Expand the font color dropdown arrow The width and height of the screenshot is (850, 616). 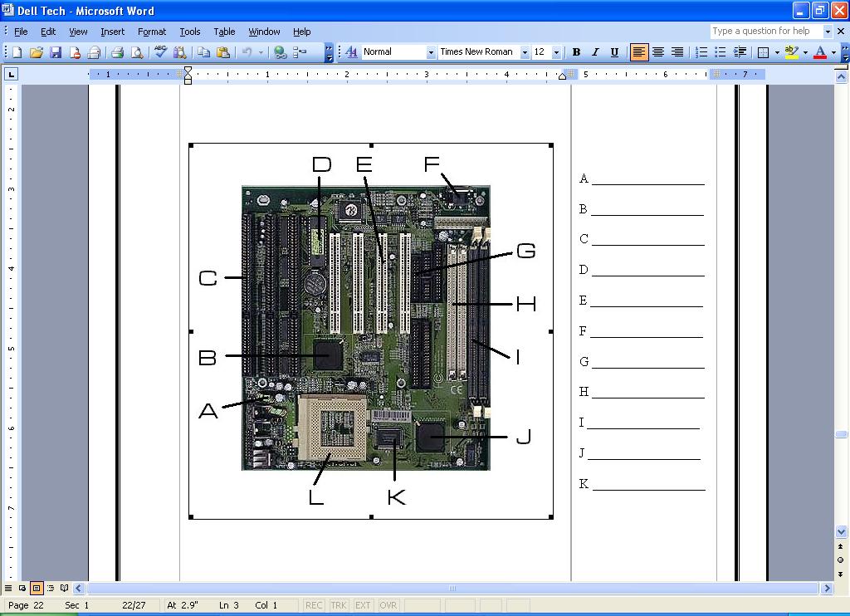coord(833,52)
